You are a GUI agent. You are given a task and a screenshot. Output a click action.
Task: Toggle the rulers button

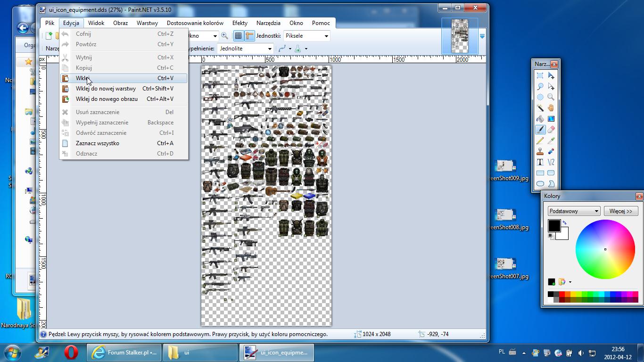249,36
